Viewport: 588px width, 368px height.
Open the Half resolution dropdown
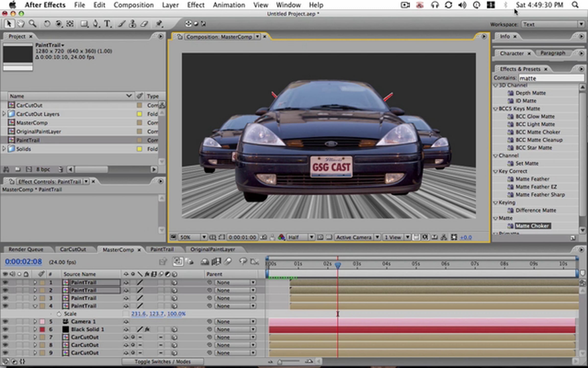coord(301,237)
